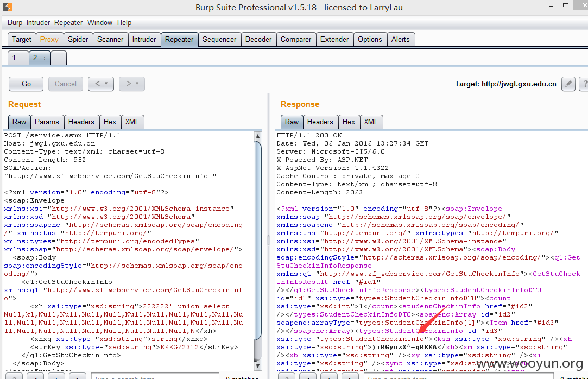Switch to the Decoder tab
588x379 pixels.
(x=258, y=39)
